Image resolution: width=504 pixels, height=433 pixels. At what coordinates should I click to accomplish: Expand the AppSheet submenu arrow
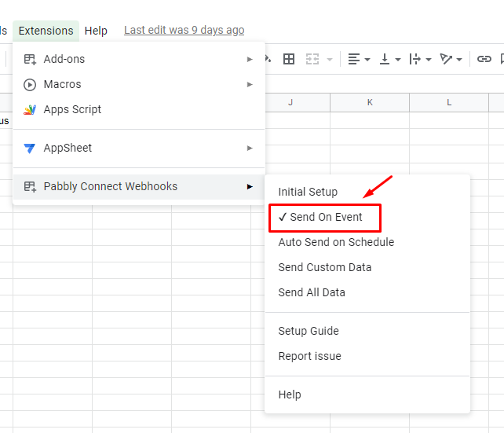(250, 148)
